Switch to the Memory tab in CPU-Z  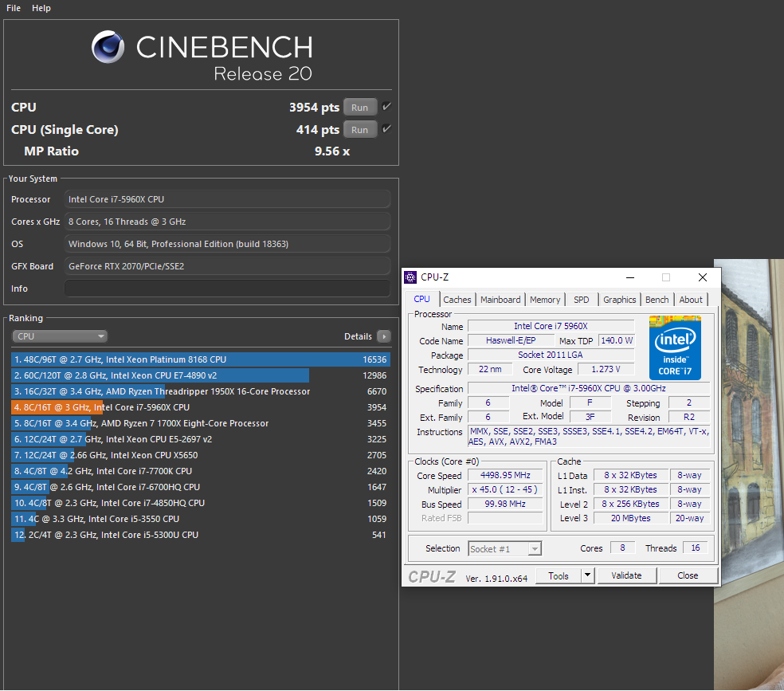click(x=545, y=300)
